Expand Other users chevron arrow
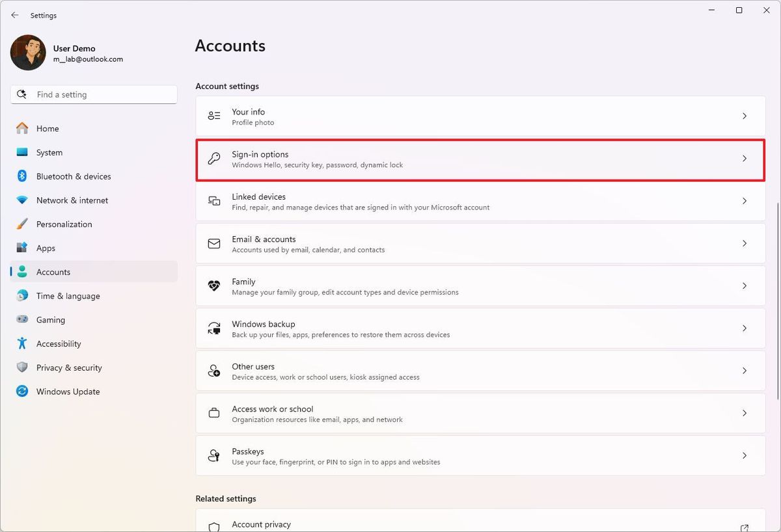781x532 pixels. [x=745, y=371]
